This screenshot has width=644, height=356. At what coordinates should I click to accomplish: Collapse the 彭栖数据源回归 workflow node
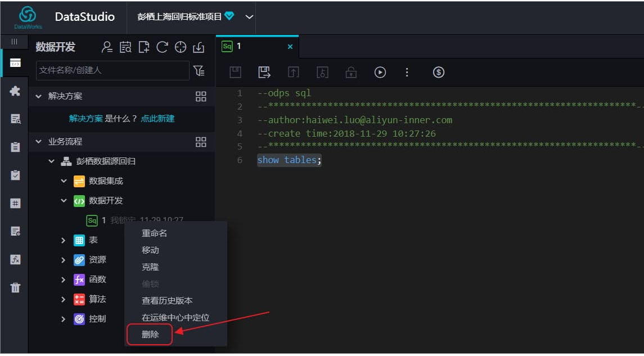click(x=51, y=161)
